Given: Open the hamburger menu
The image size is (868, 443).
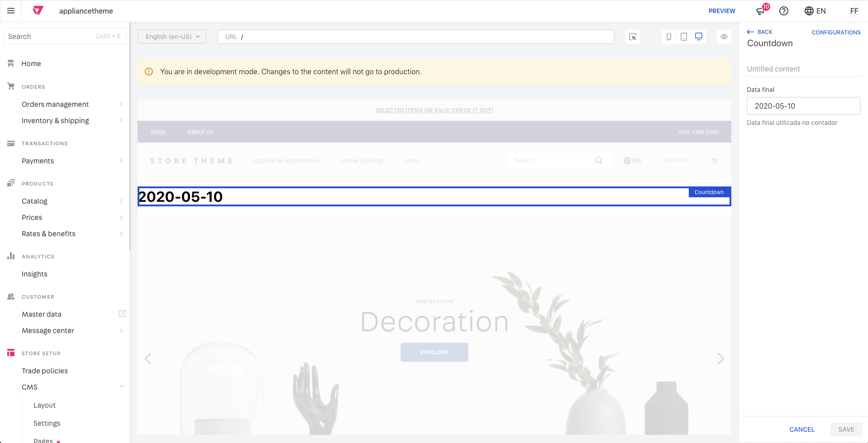Looking at the screenshot, I should click(x=11, y=11).
